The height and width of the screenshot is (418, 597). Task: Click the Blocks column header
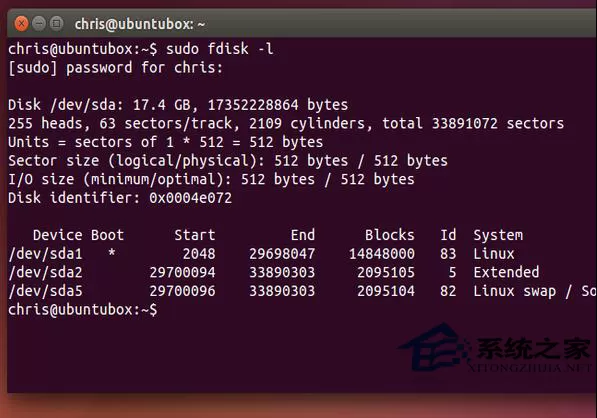(x=389, y=235)
